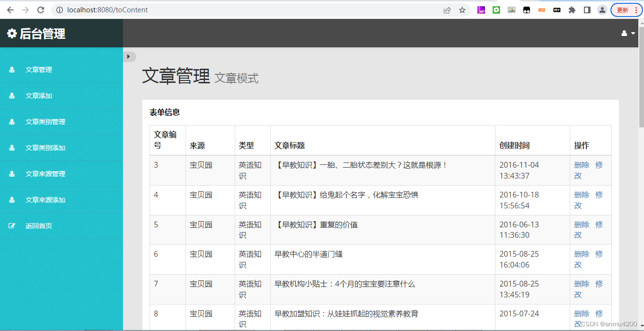644x331 pixels.
Task: Click the 创建时间 column header
Action: point(514,145)
